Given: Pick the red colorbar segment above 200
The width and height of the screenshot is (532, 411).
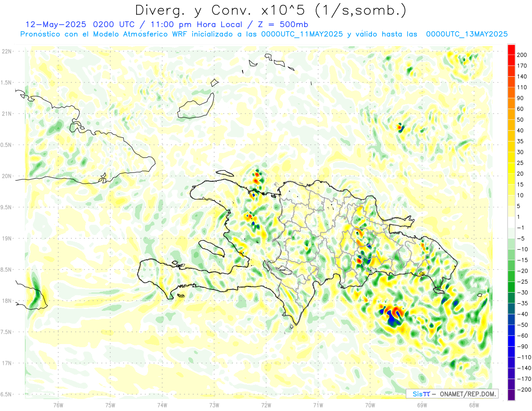Looking at the screenshot, I should 511,50.
